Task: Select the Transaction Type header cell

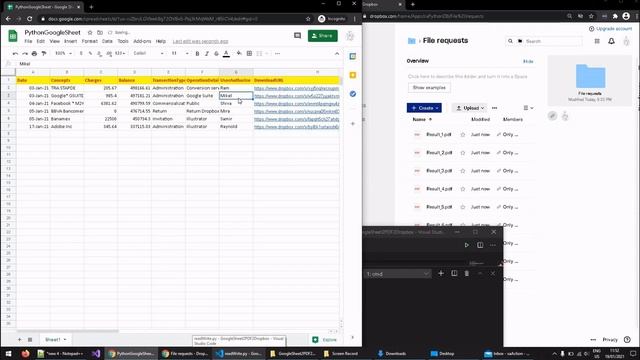Action: click(x=168, y=80)
